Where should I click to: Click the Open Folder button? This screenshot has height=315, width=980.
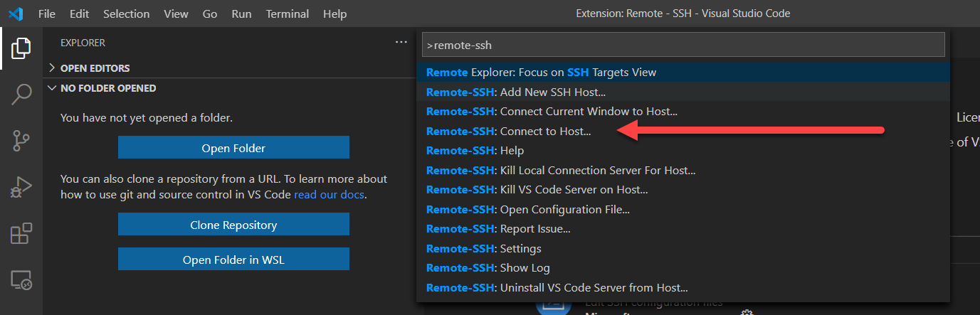tap(233, 148)
